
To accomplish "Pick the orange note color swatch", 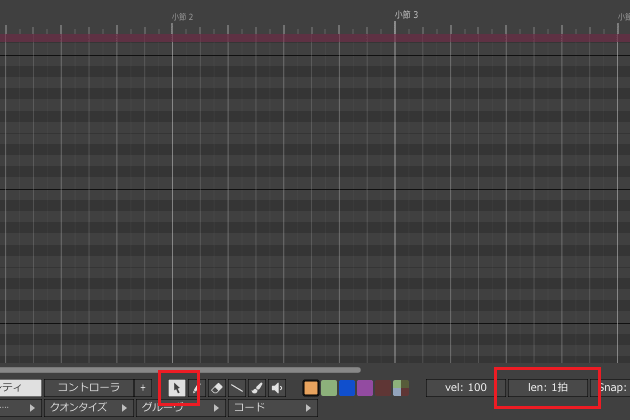I will (311, 388).
